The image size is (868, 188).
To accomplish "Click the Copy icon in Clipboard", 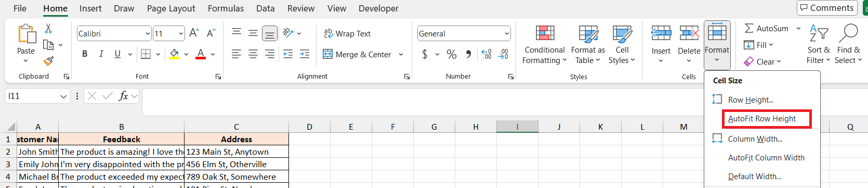I will tap(48, 45).
